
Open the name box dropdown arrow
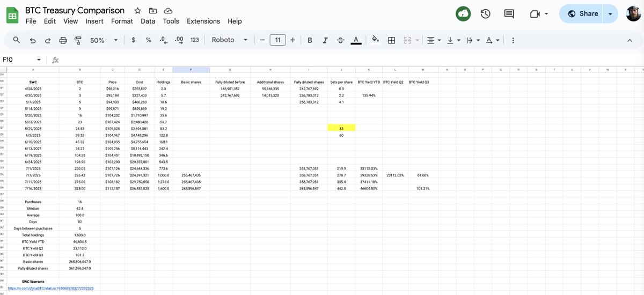(x=39, y=60)
